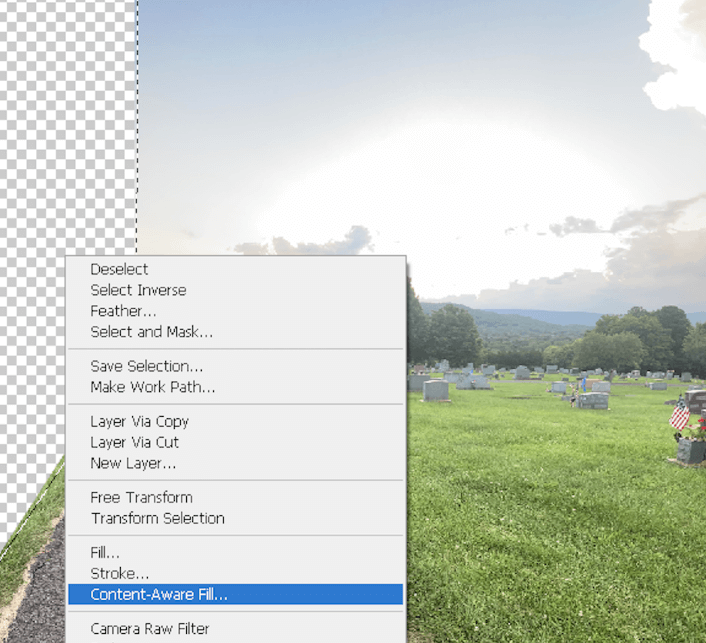Viewport: 706px width, 643px height.
Task: Choose Transform Selection
Action: coord(235,518)
